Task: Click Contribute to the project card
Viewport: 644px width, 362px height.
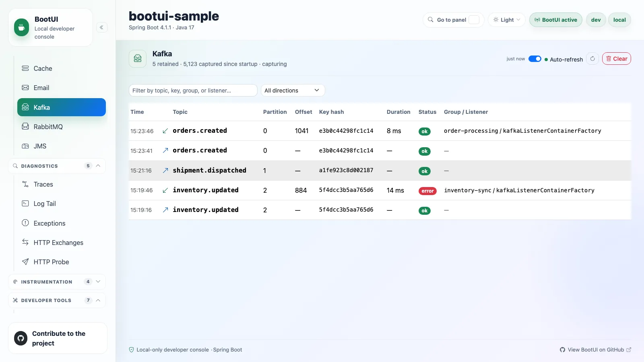Action: [58, 338]
